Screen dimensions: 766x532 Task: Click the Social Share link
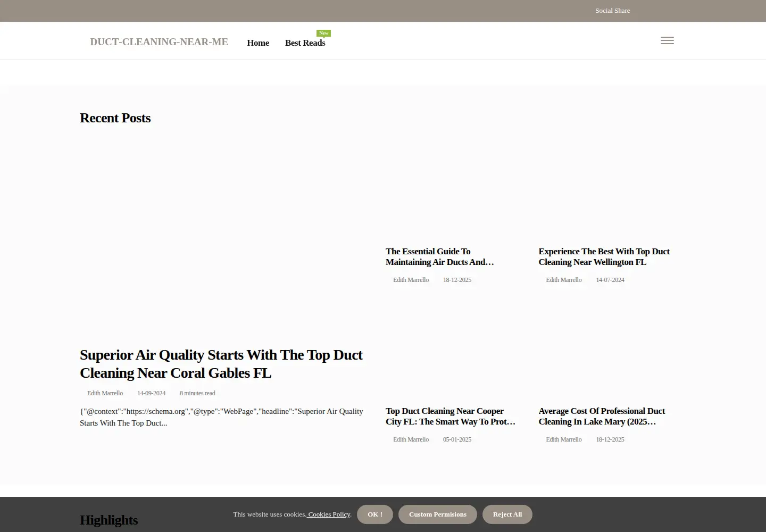pyautogui.click(x=612, y=11)
